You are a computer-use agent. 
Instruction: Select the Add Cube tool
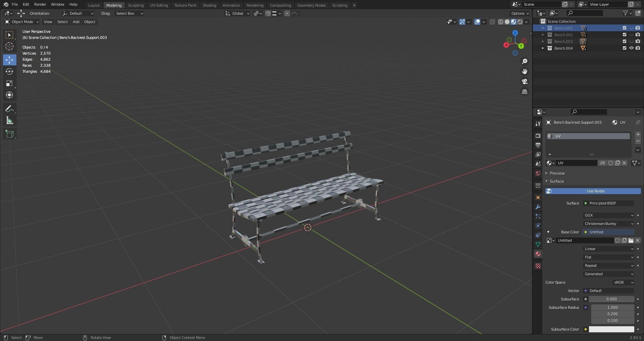pyautogui.click(x=9, y=134)
